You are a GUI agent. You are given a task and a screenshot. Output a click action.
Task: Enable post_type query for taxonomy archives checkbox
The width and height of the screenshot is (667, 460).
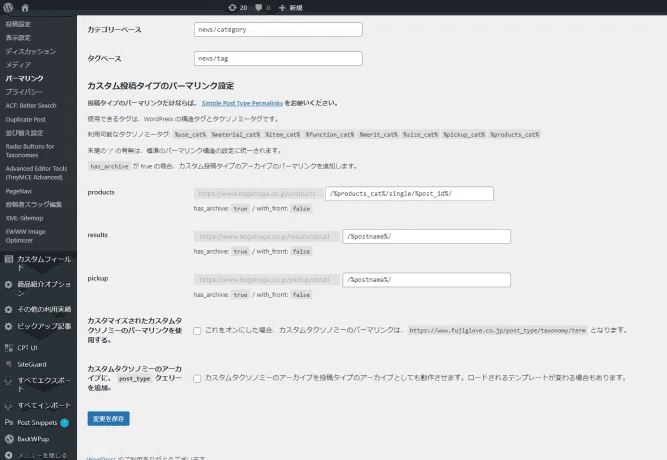tap(197, 378)
